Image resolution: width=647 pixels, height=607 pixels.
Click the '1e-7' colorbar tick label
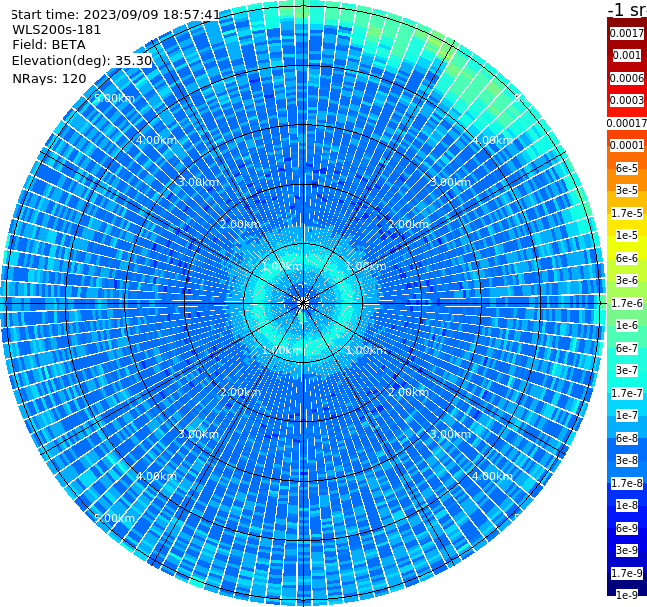point(627,415)
